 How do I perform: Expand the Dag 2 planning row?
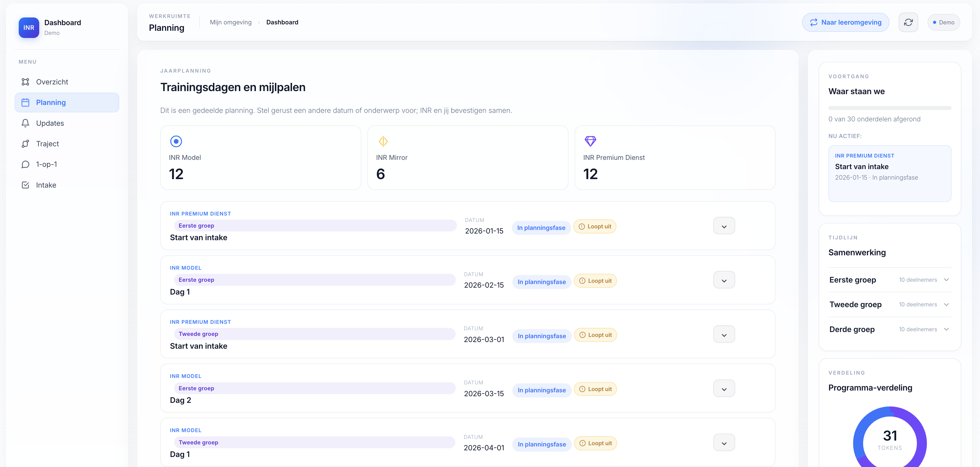(724, 388)
